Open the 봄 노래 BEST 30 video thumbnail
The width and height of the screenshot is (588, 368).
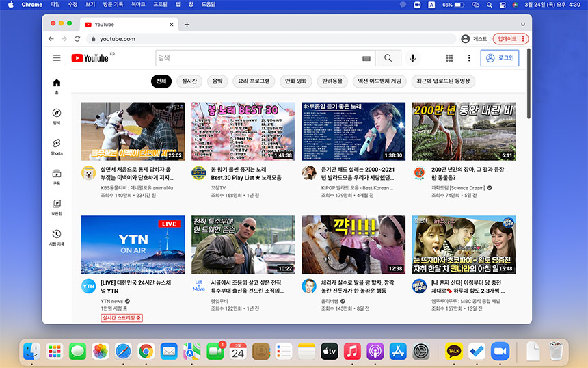(243, 131)
